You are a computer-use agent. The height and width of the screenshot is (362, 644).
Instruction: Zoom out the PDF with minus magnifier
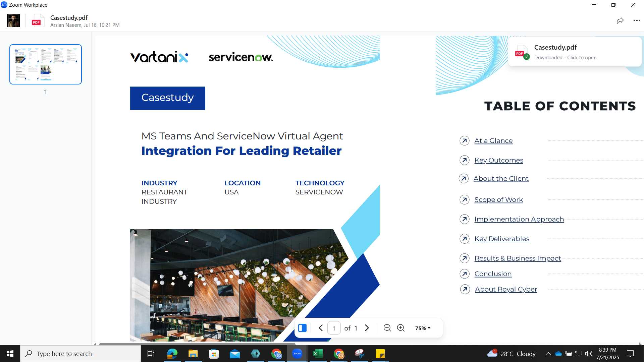[x=387, y=328]
